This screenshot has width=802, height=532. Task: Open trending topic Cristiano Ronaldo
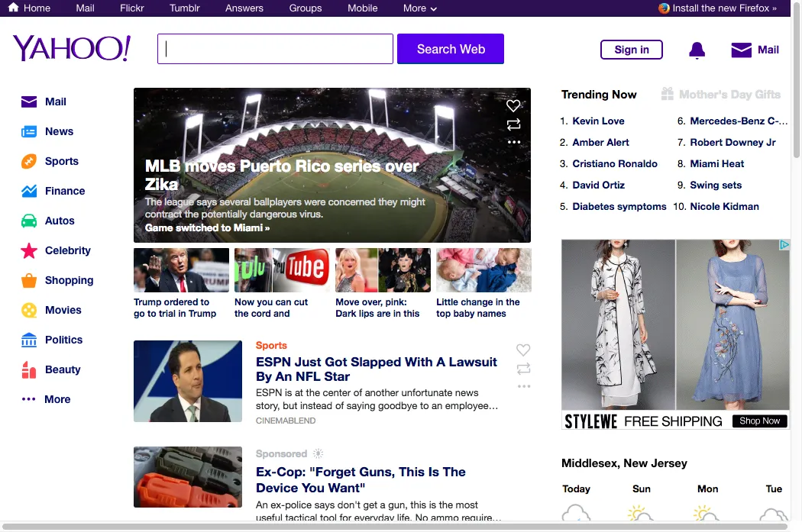(615, 164)
